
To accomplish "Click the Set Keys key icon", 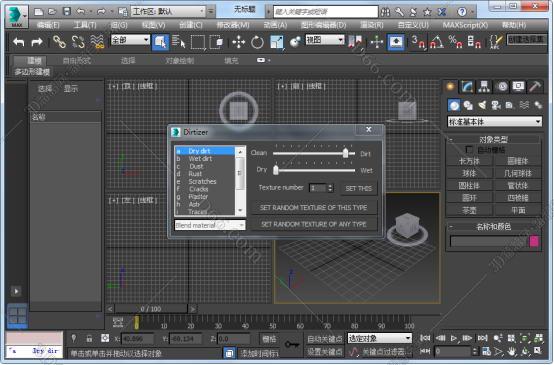I will pyautogui.click(x=292, y=344).
